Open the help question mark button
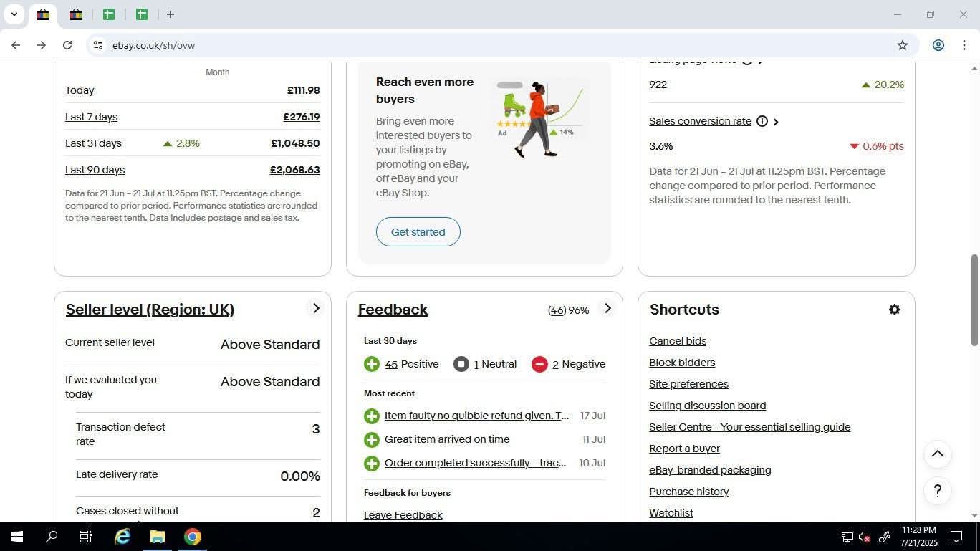980x551 pixels. click(937, 491)
